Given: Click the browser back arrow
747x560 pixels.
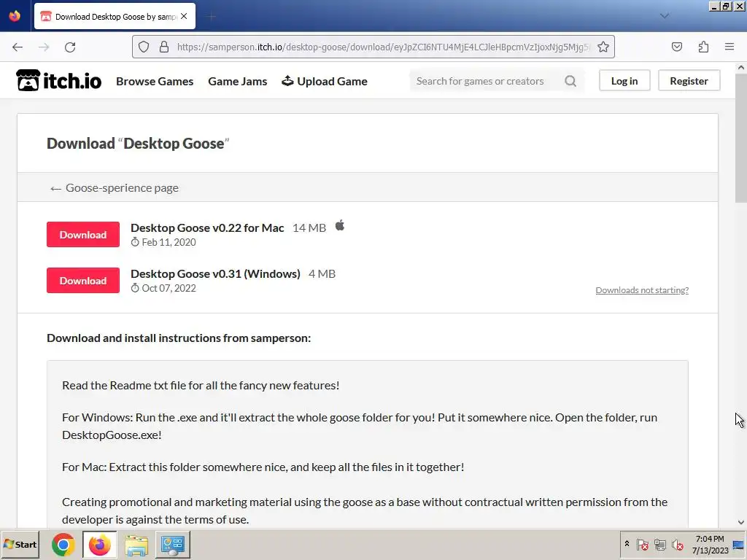Looking at the screenshot, I should tap(18, 47).
